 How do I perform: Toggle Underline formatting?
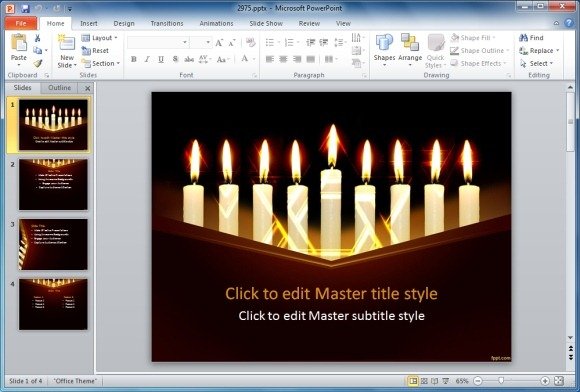(x=161, y=59)
